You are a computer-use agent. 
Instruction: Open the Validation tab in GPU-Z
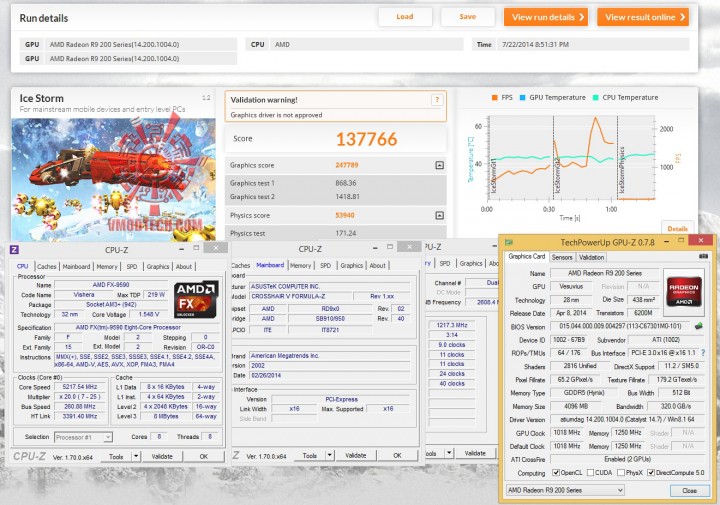[x=591, y=258]
